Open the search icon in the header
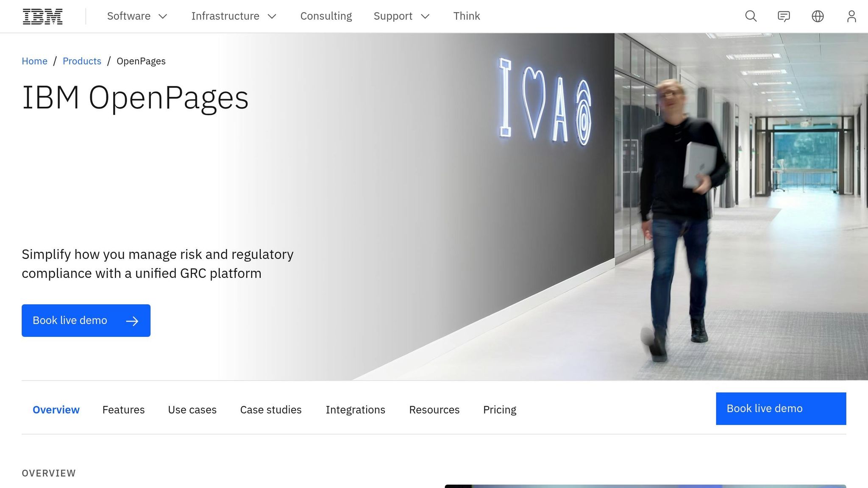 click(x=751, y=16)
